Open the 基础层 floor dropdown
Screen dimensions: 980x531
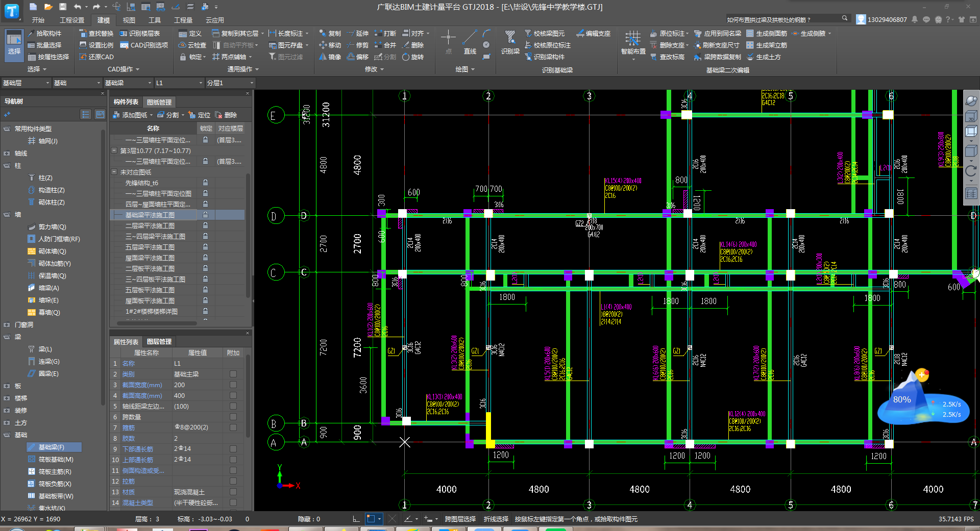click(26, 83)
